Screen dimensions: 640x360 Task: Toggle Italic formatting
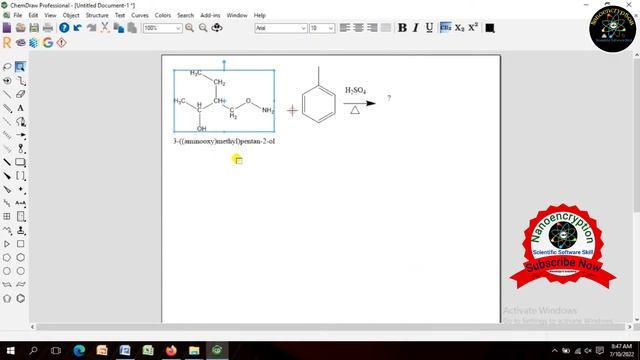(416, 28)
